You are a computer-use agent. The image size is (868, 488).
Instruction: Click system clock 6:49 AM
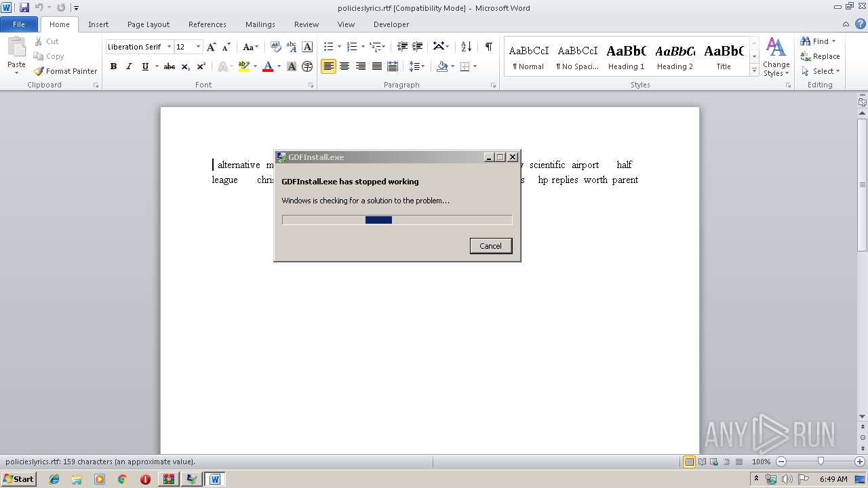tap(833, 479)
